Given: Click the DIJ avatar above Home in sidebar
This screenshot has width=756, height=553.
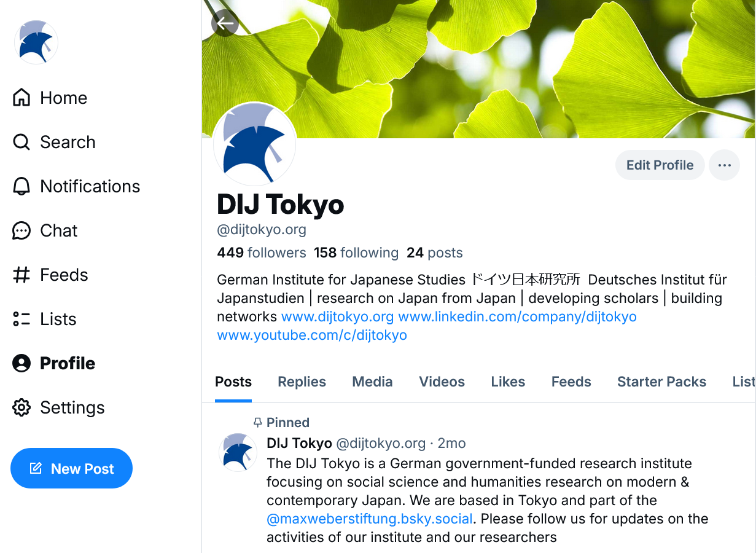Looking at the screenshot, I should (36, 42).
